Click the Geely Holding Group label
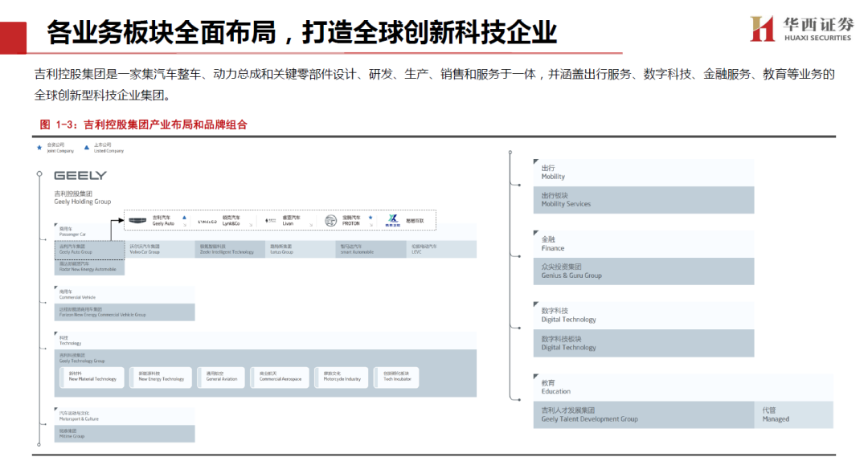This screenshot has height=457, width=868. pos(83,198)
